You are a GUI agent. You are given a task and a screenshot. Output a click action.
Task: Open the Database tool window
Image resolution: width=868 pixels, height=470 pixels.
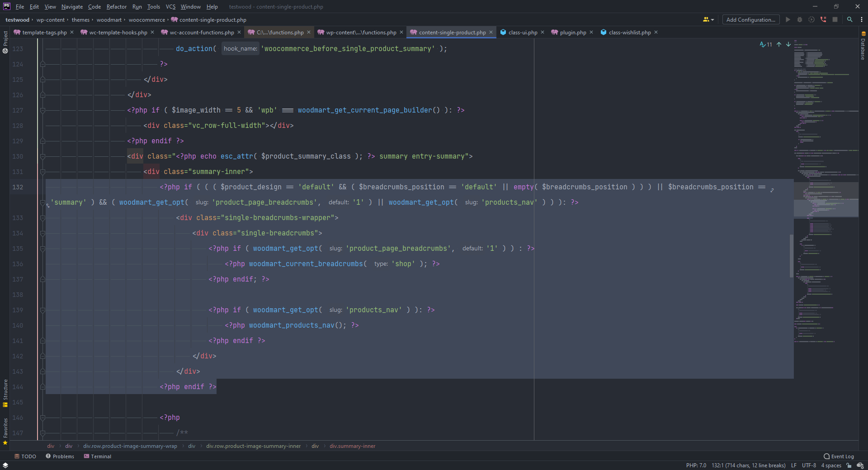click(x=863, y=46)
